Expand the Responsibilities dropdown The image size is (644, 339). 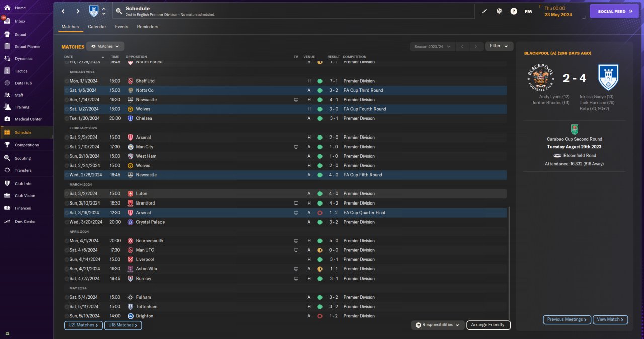[x=437, y=325]
